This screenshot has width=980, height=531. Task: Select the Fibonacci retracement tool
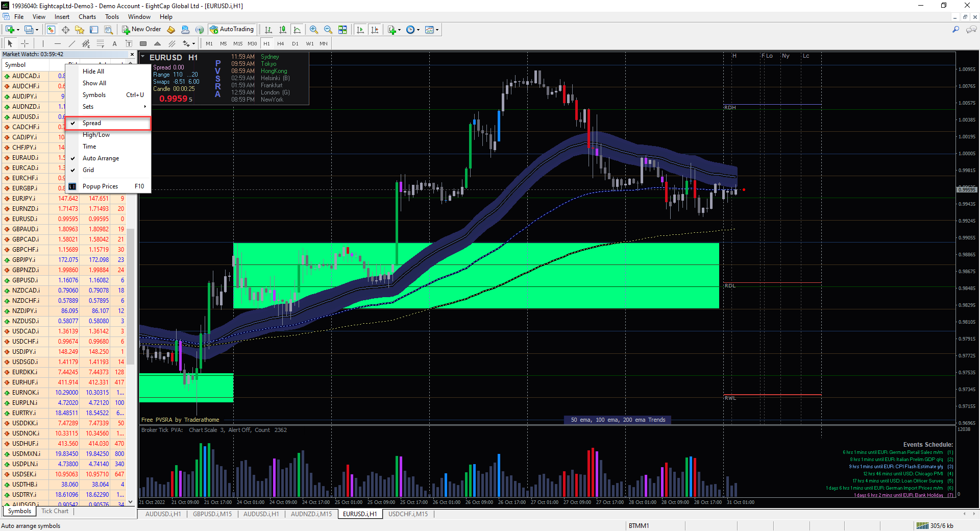point(101,44)
